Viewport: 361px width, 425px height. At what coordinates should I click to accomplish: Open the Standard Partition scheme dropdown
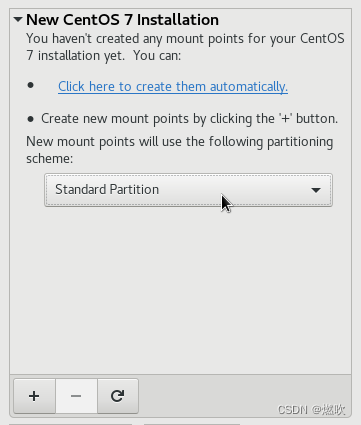coord(188,190)
